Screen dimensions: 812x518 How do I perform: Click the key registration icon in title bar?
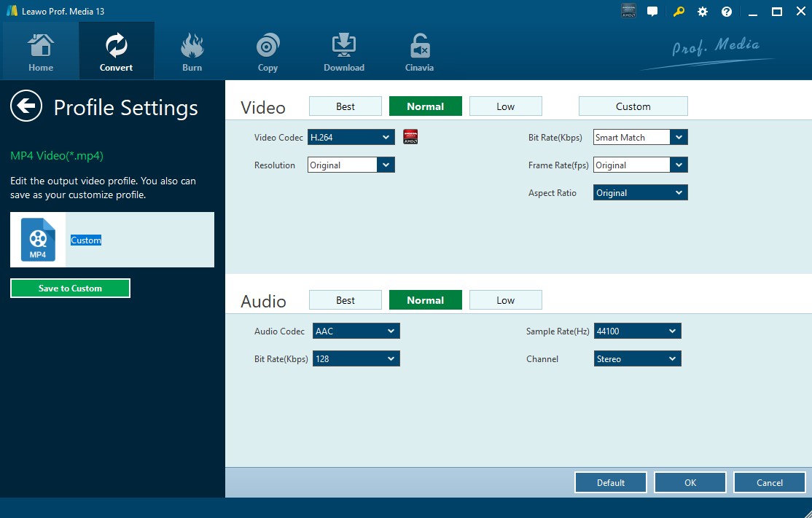(679, 12)
